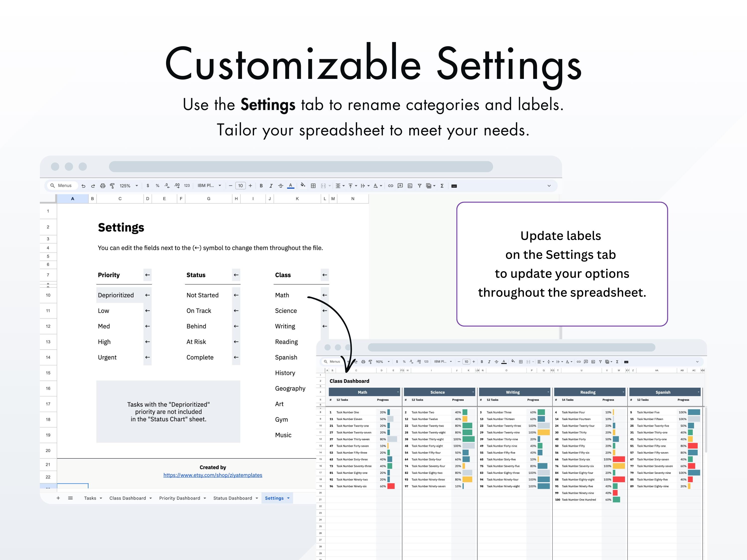The height and width of the screenshot is (560, 747).
Task: Click the Undo icon
Action: tap(84, 186)
